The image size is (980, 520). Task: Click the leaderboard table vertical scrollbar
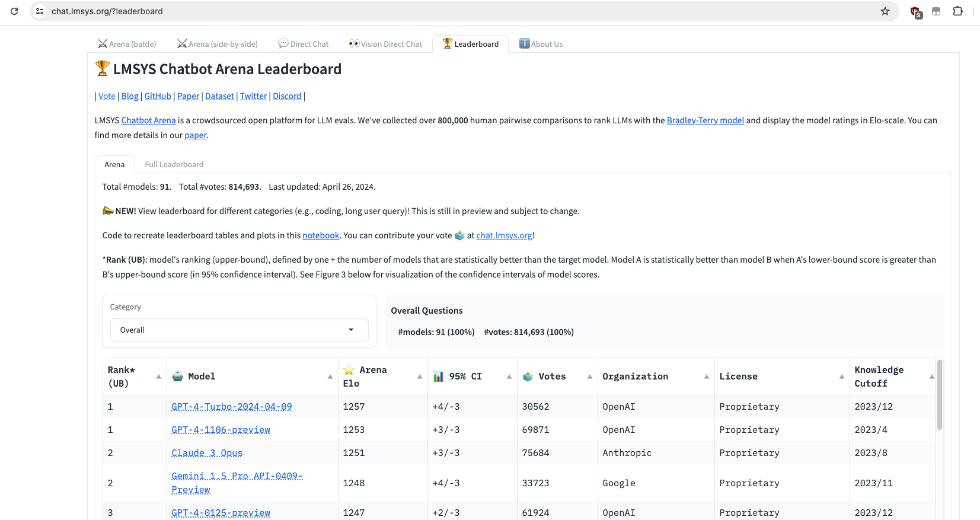coord(940,395)
